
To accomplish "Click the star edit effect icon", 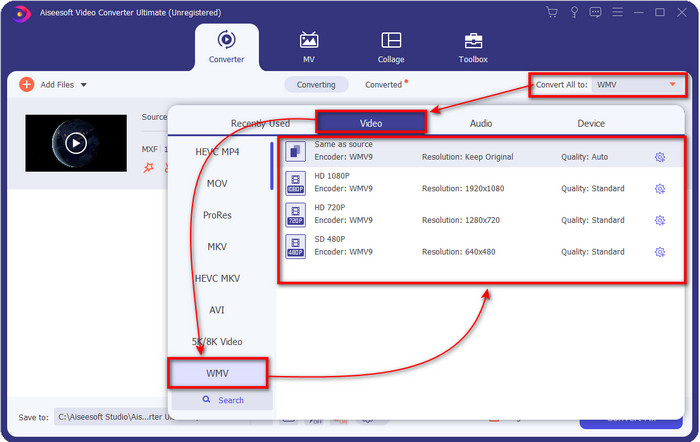I will 148,167.
